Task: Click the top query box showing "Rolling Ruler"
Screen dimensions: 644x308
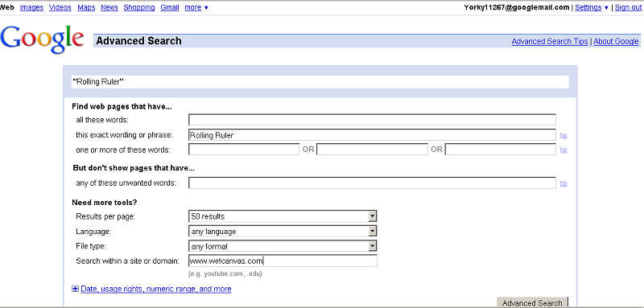Action: tap(320, 82)
